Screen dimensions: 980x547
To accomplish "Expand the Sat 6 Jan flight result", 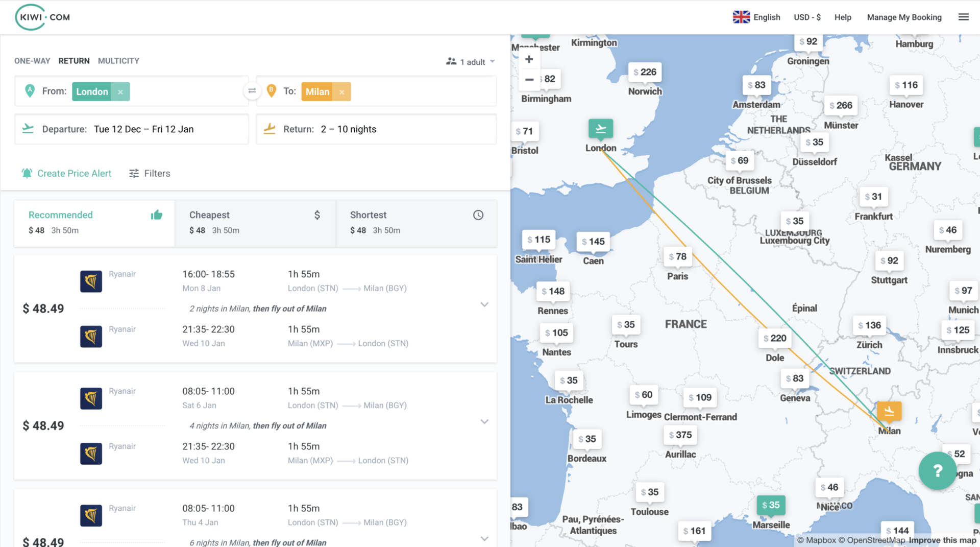I will pyautogui.click(x=484, y=422).
